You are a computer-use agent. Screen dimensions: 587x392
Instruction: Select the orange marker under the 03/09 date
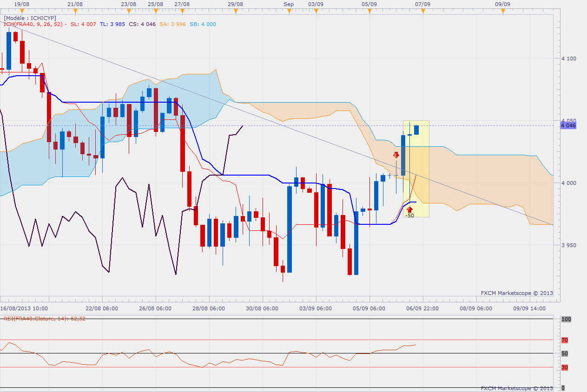coord(316,12)
